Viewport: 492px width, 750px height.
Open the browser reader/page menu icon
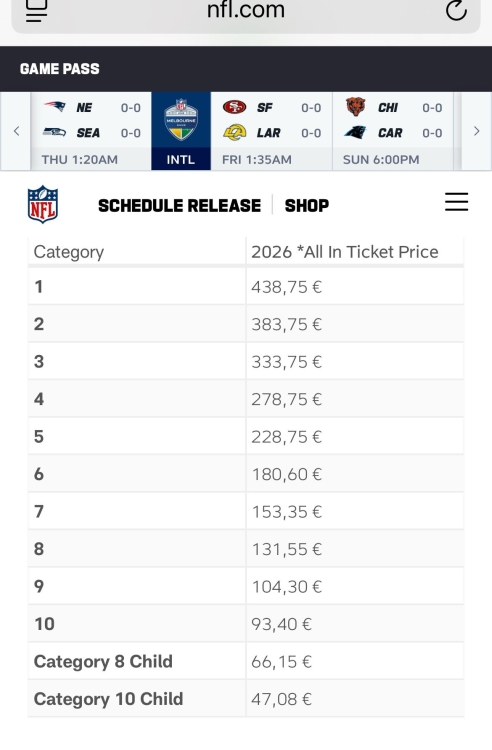(x=36, y=11)
